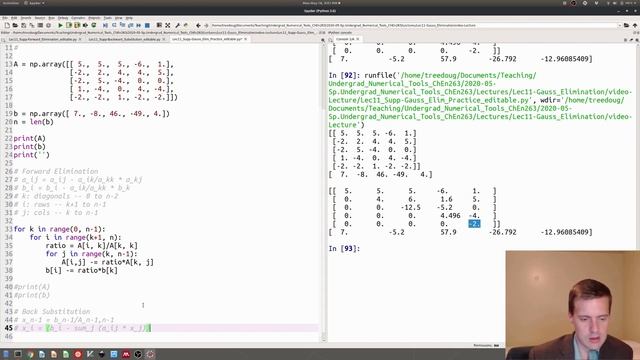
Task: Click the Back arrow in toolbar
Action: coord(198,25)
